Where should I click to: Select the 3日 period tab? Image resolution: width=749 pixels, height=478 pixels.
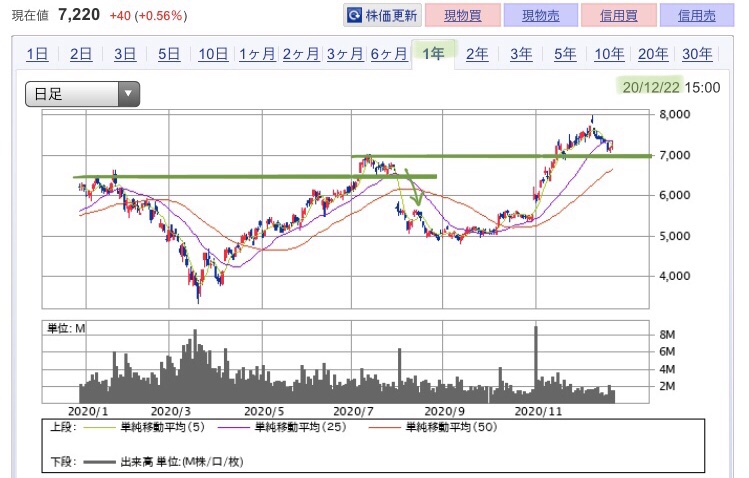click(x=125, y=54)
